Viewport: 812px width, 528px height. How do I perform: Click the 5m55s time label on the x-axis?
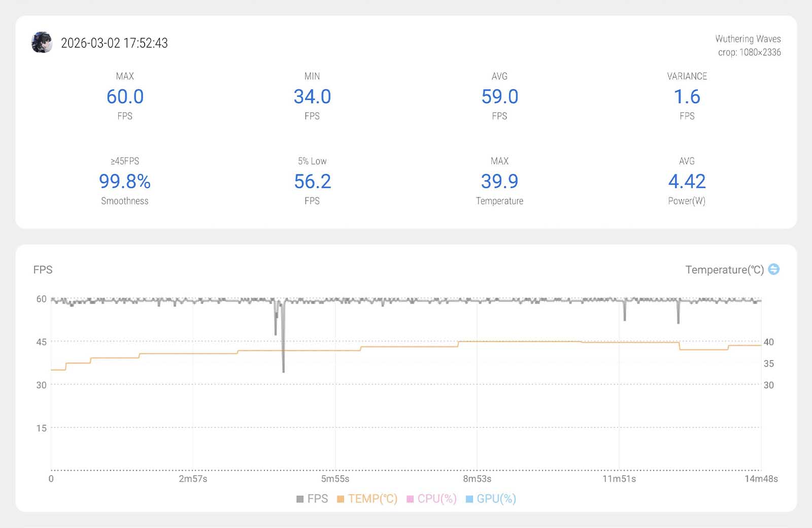click(x=335, y=479)
